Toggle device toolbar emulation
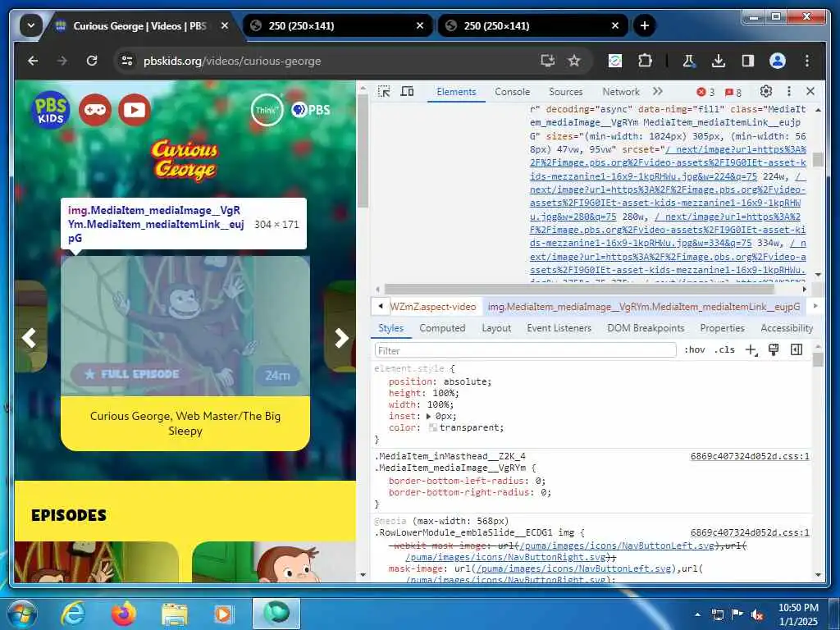The width and height of the screenshot is (840, 630). tap(407, 92)
